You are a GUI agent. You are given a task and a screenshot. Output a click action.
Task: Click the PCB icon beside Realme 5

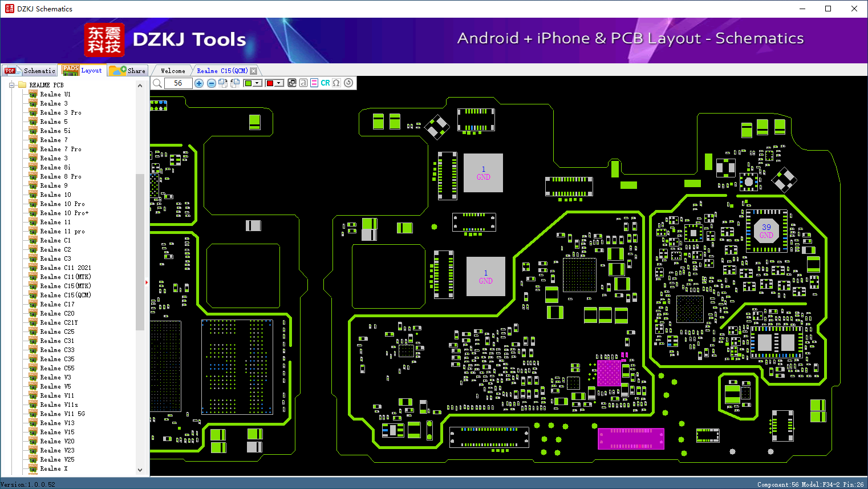(x=33, y=122)
